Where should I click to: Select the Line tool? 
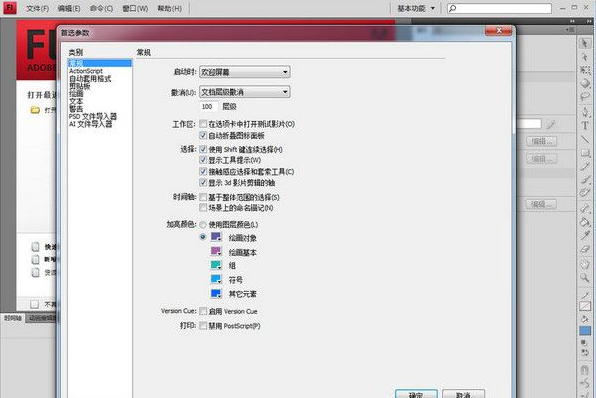(x=585, y=139)
